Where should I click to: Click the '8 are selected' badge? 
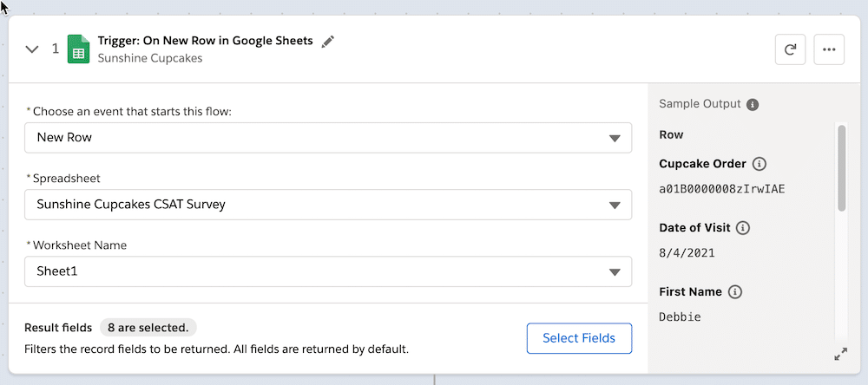(x=148, y=328)
